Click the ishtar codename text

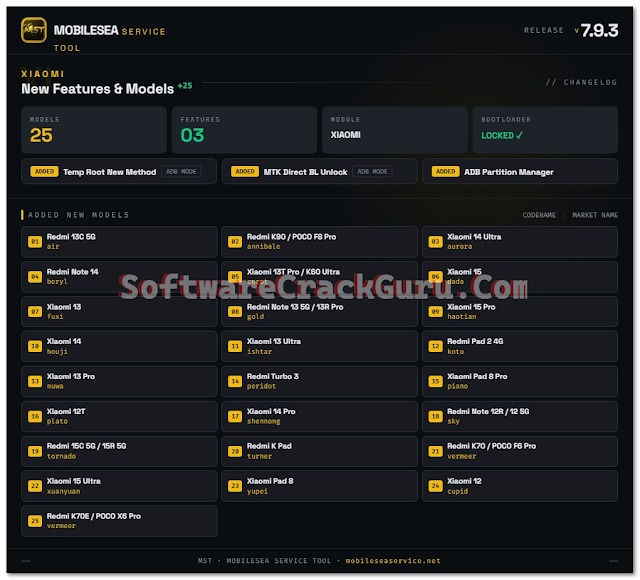259,351
